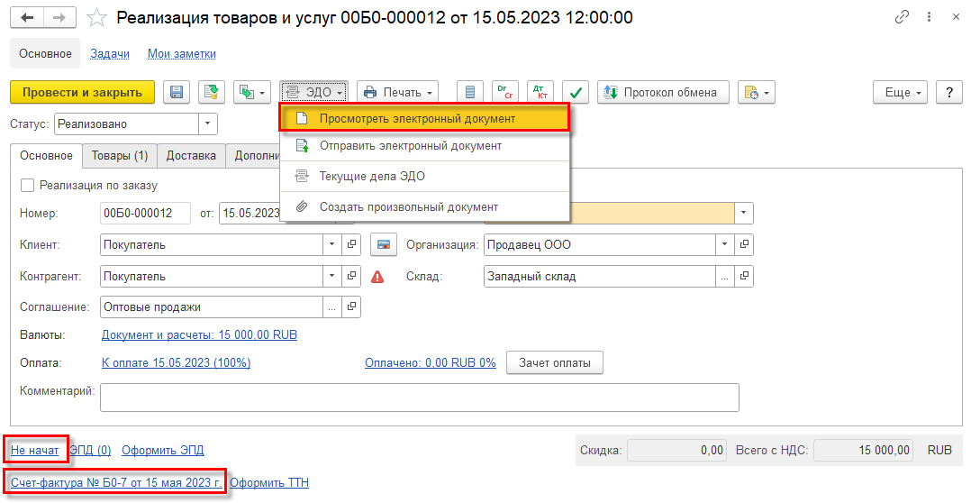Click the red warning triangle by Контрагент
This screenshot has height=503, width=980.
[377, 277]
